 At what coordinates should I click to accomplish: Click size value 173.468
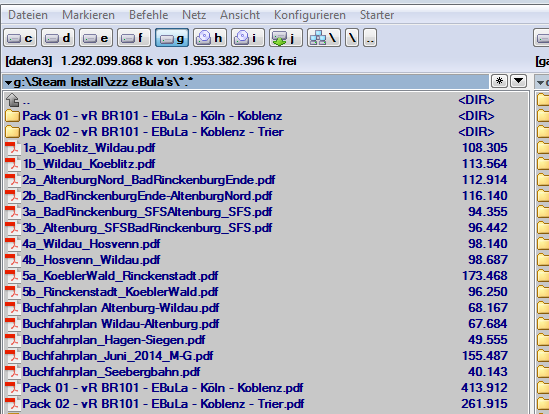point(485,276)
